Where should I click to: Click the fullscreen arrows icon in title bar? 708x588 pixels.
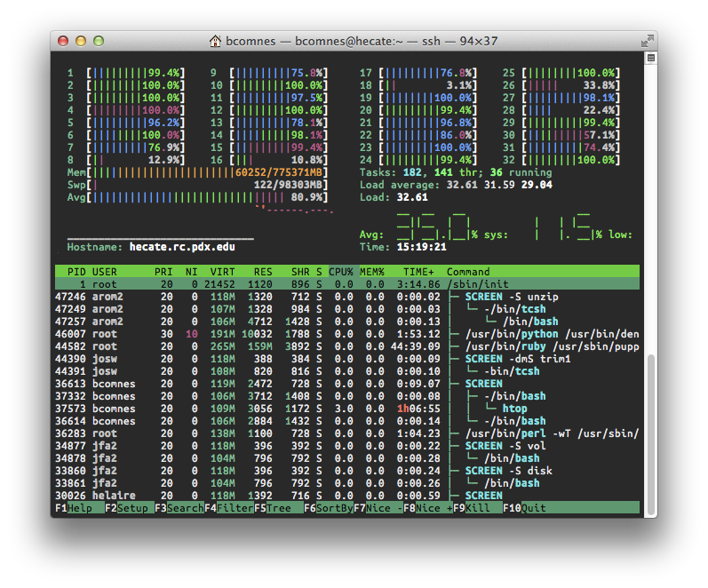point(647,41)
